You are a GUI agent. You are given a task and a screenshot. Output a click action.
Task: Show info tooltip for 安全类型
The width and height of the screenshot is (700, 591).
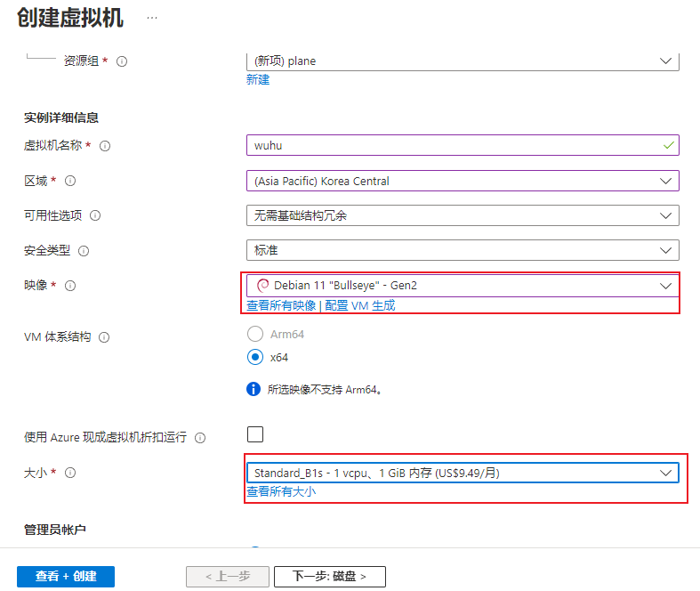[x=84, y=251]
